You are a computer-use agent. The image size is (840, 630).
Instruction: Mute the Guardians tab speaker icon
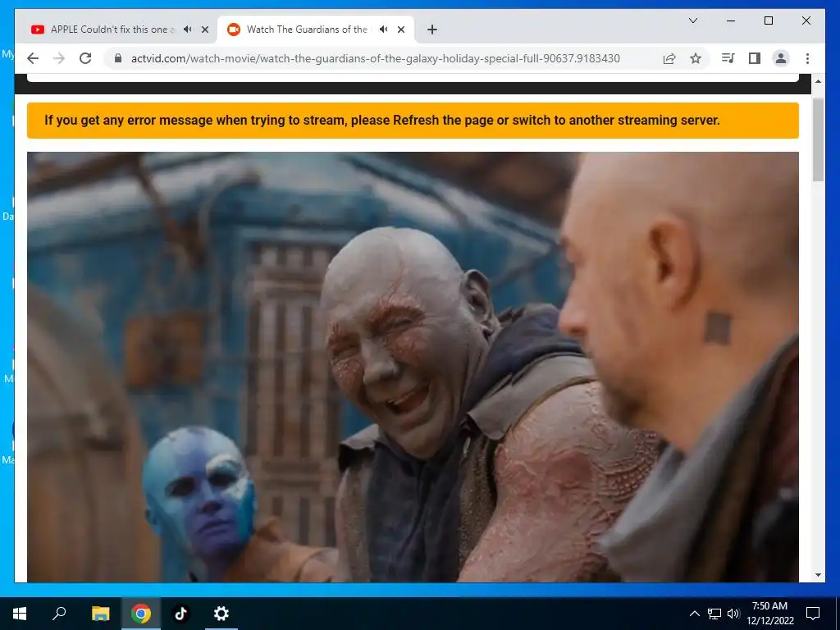[x=384, y=30]
